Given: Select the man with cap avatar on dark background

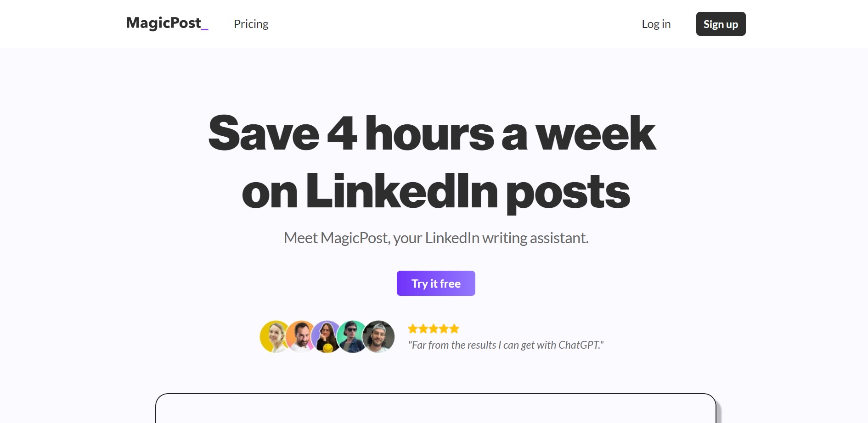Looking at the screenshot, I should point(378,336).
